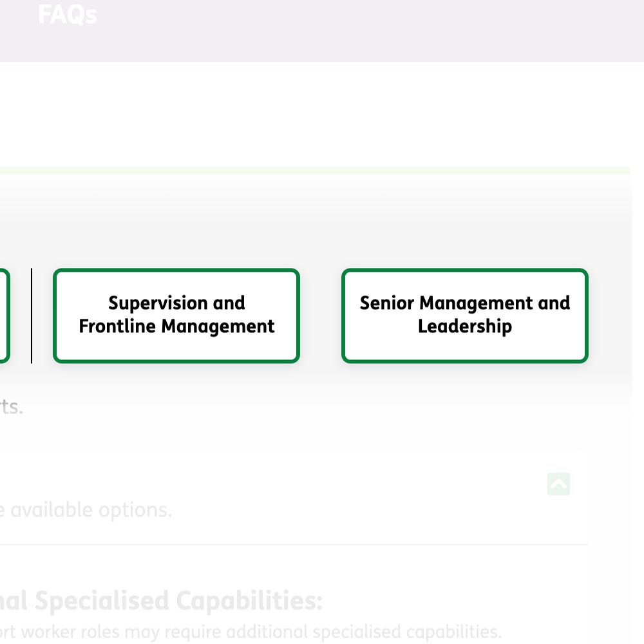Click empty space between the two cards
This screenshot has height=644, width=644.
(320, 316)
